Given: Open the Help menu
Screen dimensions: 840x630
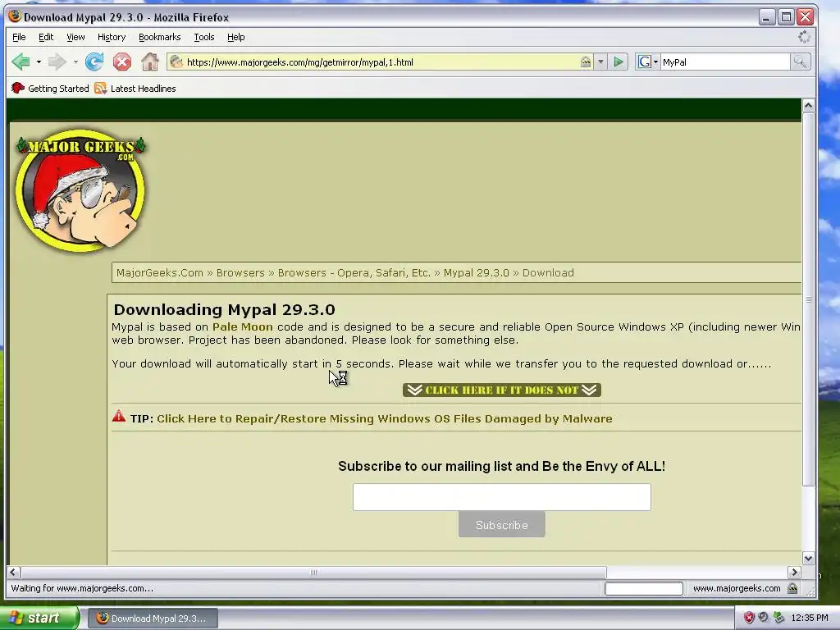Looking at the screenshot, I should [x=235, y=37].
